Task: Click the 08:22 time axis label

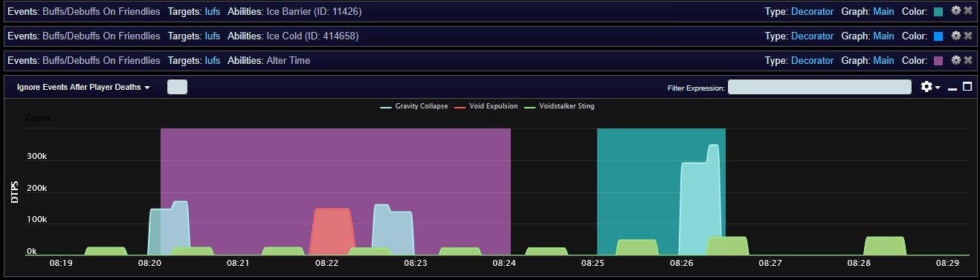Action: (327, 263)
